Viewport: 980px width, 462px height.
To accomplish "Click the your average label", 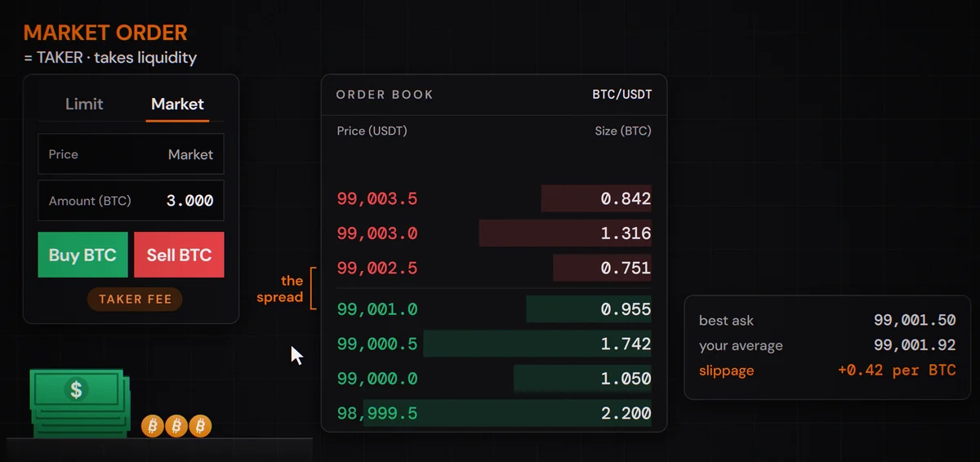I will coord(741,346).
